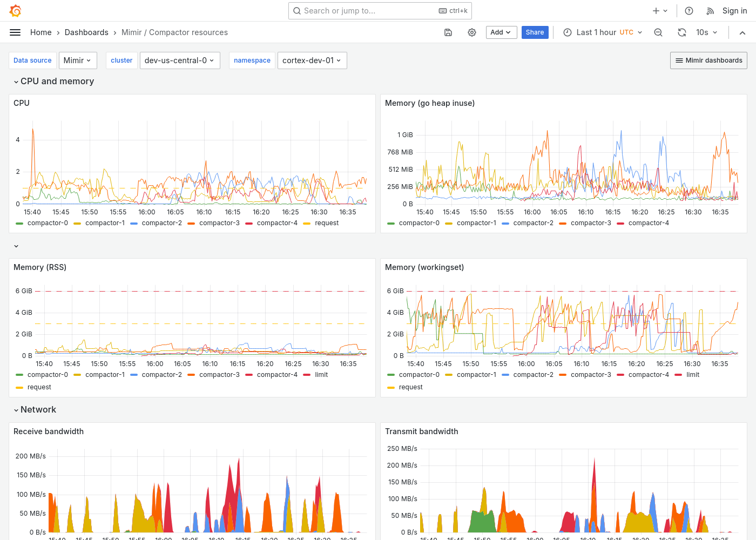Hide compactor-4 in Memory workingset legend

pyautogui.click(x=649, y=374)
